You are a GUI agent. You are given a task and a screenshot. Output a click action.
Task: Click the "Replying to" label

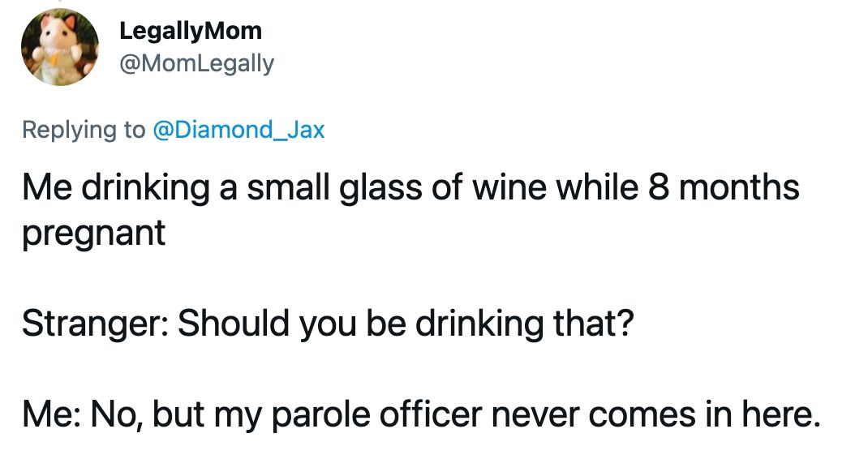[x=84, y=130]
